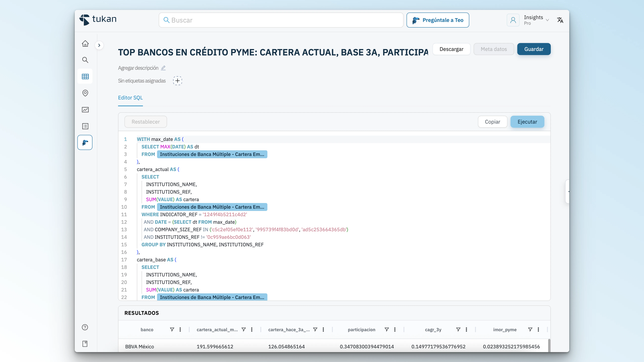Image resolution: width=644 pixels, height=362 pixels.
Task: Select the '0.023893252175985456' cell
Action: (x=511, y=347)
